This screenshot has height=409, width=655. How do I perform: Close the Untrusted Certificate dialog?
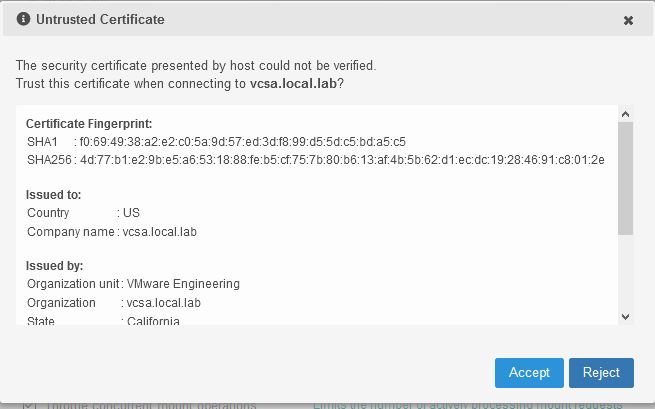click(x=628, y=20)
